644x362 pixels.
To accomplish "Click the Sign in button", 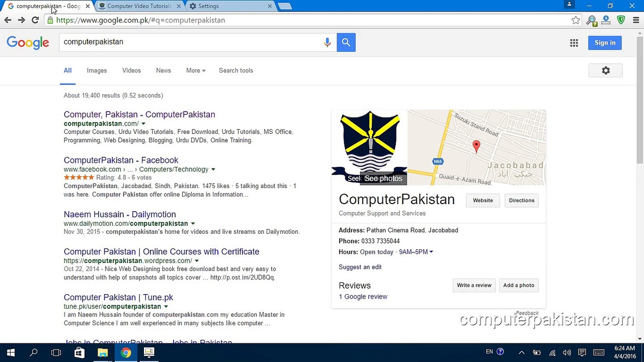I will tap(605, 43).
